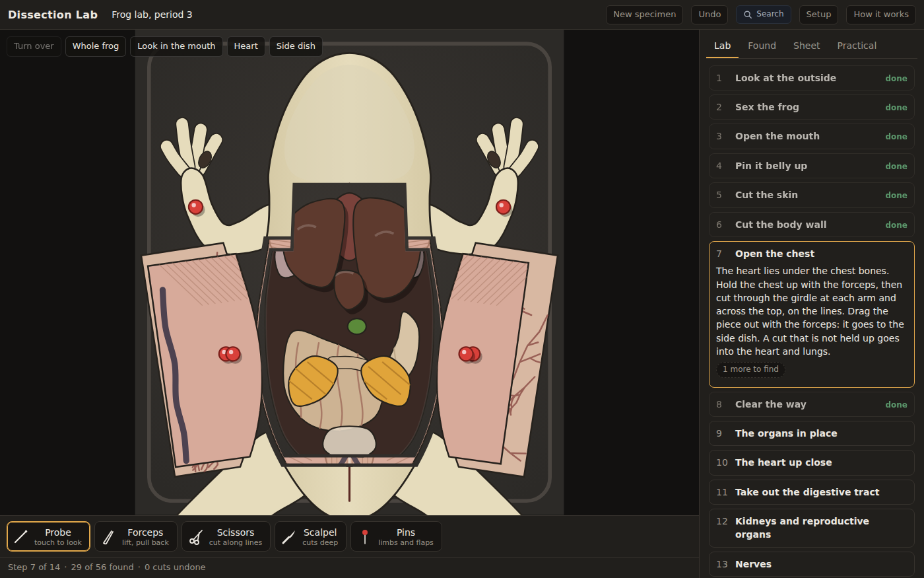This screenshot has height=578, width=924.
Task: Expand step 1 Look at the outside
Action: click(812, 78)
